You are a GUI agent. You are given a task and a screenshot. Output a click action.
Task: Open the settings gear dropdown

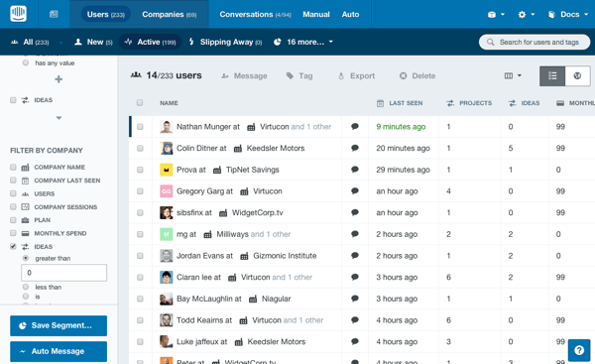pos(526,15)
